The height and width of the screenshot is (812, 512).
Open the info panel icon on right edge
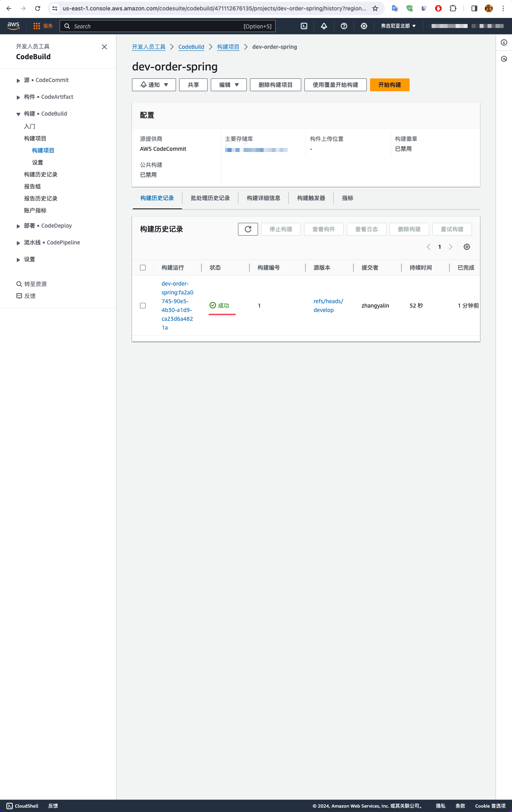pos(504,42)
